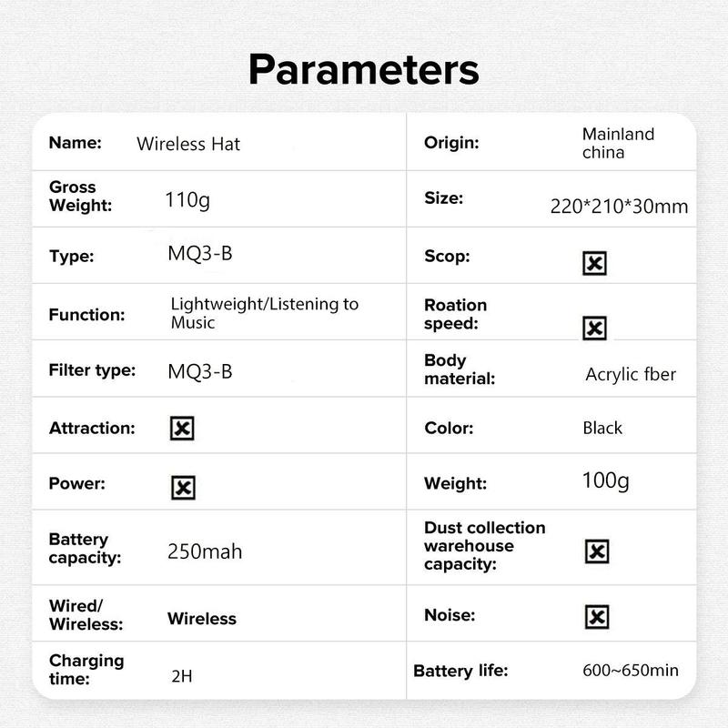Click the Parameters heading
This screenshot has width=728, height=728.
pos(363,70)
